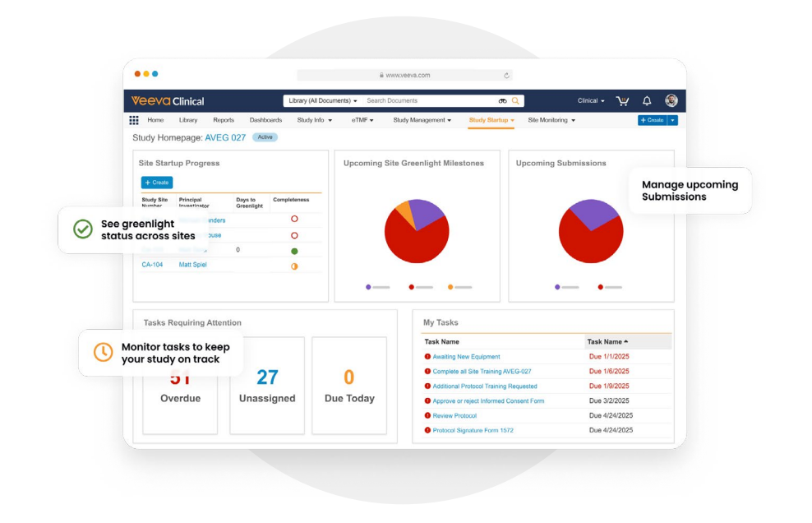Click the Veeva Clinical logo
The width and height of the screenshot is (812, 523).
click(x=168, y=101)
